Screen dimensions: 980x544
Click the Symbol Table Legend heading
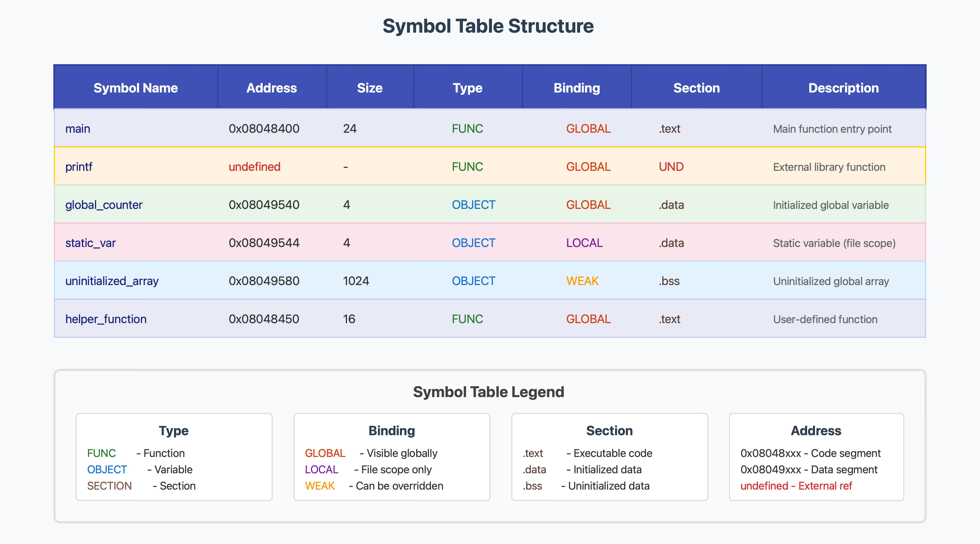[x=488, y=392]
